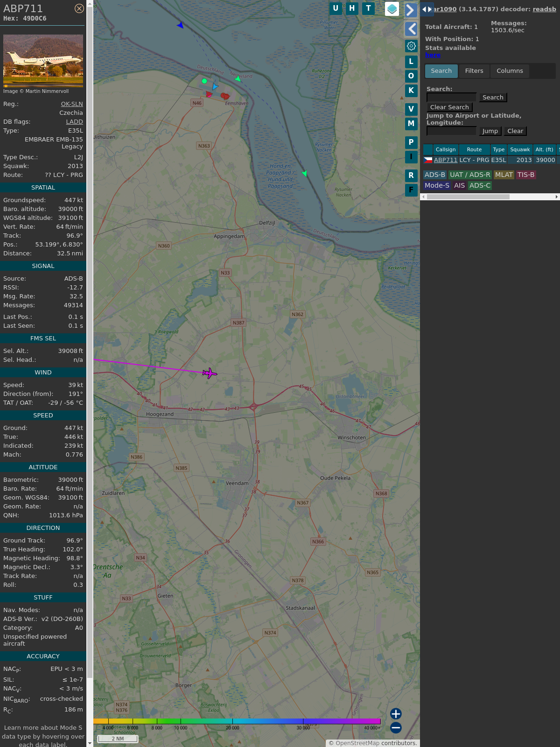Switch to the Filters tab
This screenshot has height=747, width=560.
(x=474, y=71)
